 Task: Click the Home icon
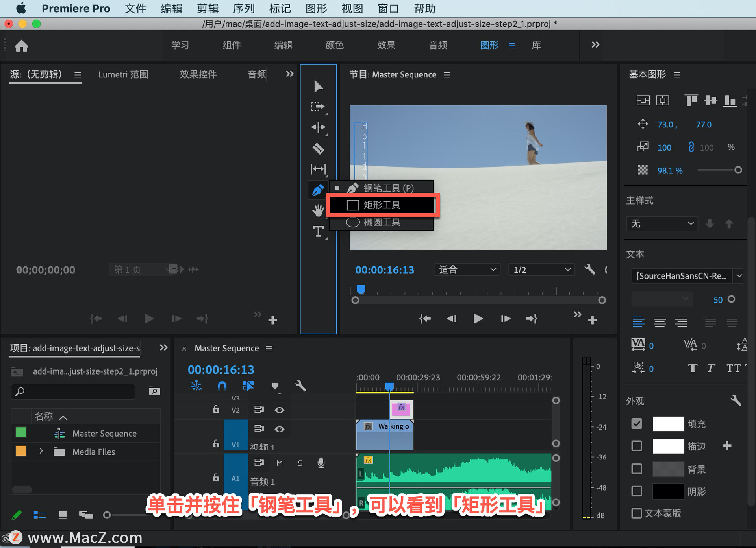(21, 46)
